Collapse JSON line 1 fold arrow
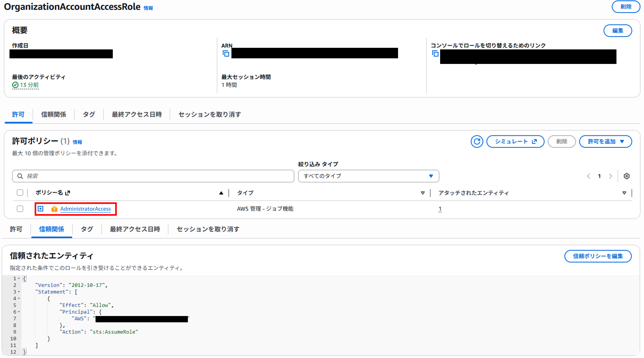 tap(19, 278)
